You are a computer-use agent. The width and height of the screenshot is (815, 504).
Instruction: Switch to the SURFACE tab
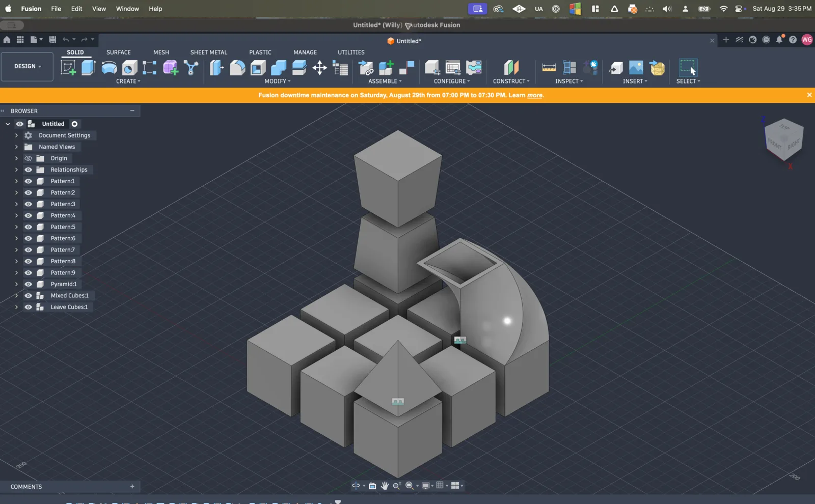pyautogui.click(x=118, y=52)
